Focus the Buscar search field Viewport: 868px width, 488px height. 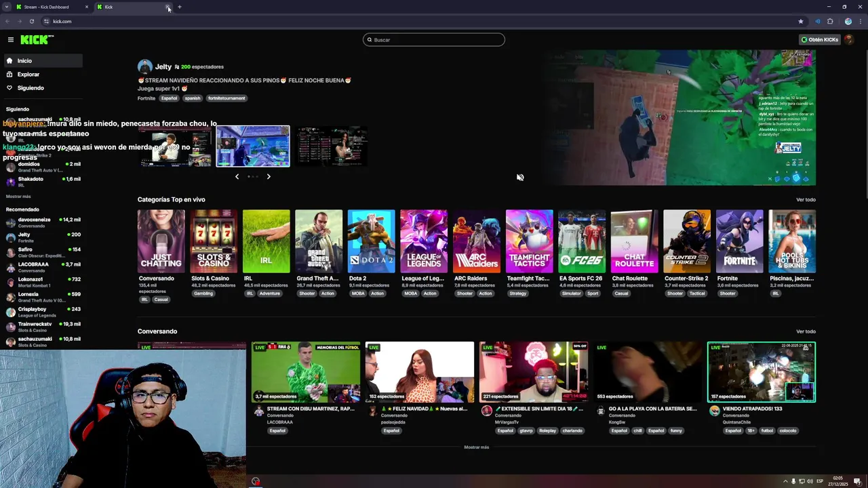pyautogui.click(x=434, y=40)
